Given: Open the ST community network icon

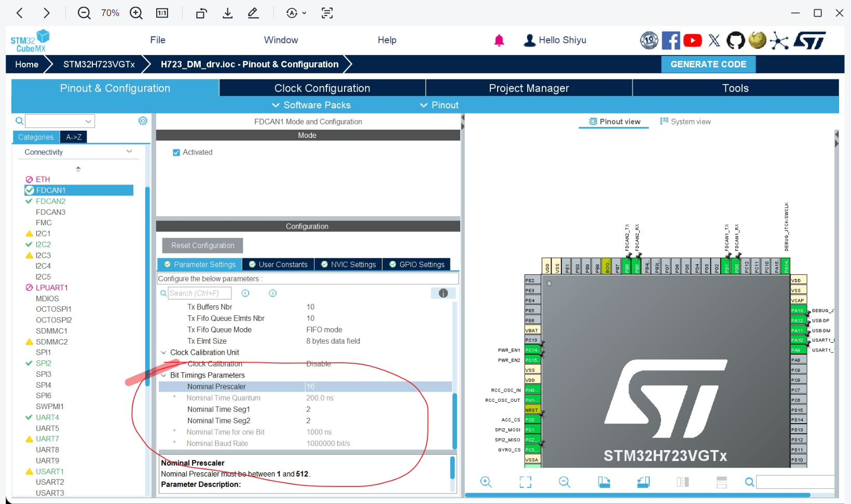Looking at the screenshot, I should tap(779, 40).
